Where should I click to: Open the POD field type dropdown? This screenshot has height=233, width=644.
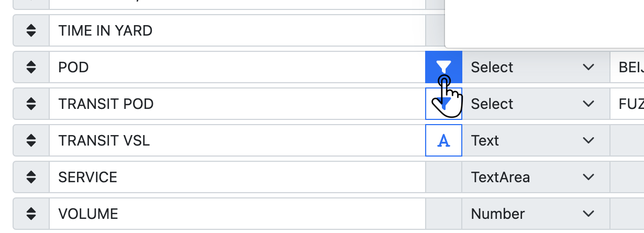pyautogui.click(x=536, y=67)
